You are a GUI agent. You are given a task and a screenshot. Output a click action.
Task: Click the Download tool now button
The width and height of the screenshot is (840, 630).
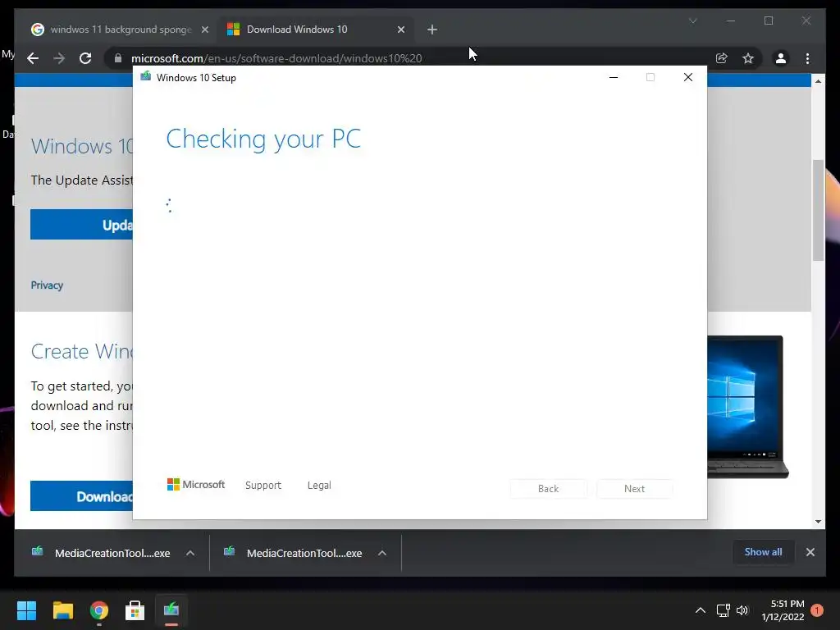click(81, 496)
